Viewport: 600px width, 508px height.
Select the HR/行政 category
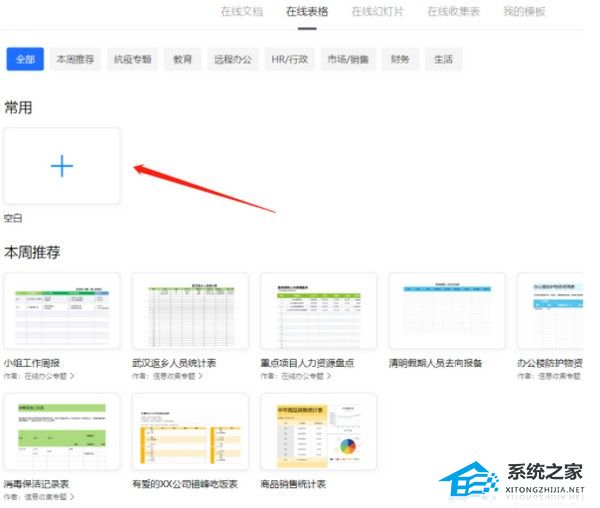(290, 59)
